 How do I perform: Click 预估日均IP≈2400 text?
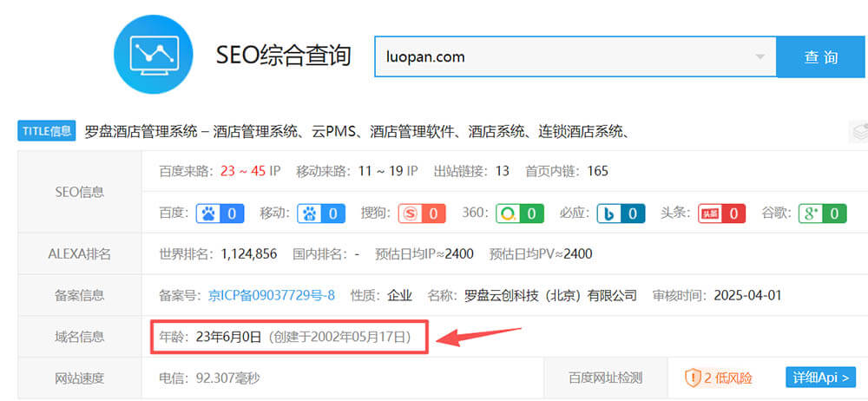pos(424,254)
